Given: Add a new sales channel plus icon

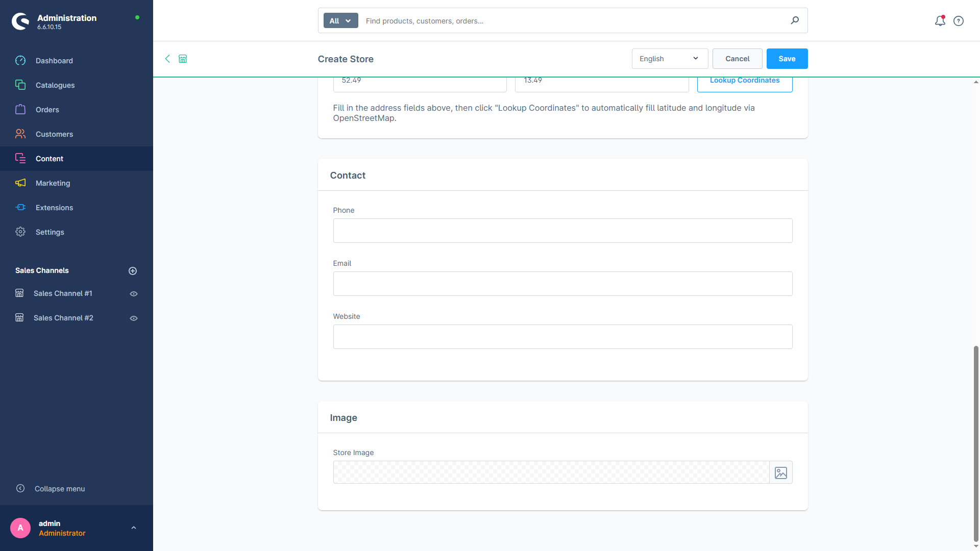Looking at the screenshot, I should (133, 271).
